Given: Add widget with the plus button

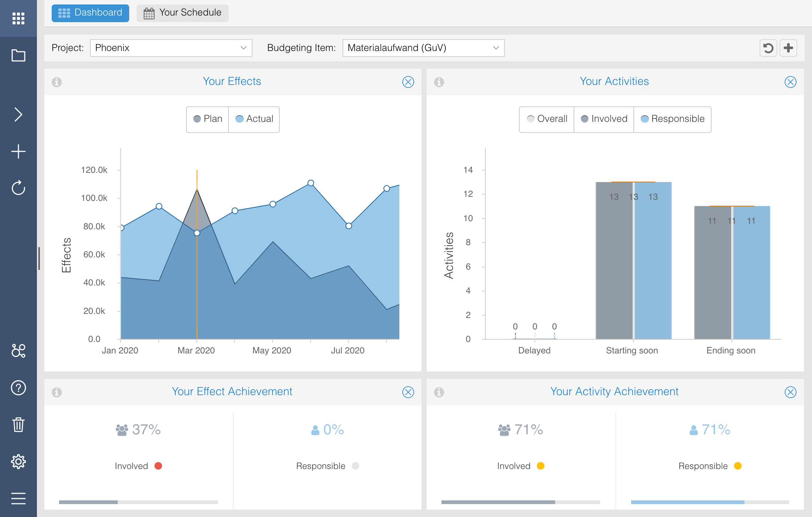Looking at the screenshot, I should coord(788,48).
